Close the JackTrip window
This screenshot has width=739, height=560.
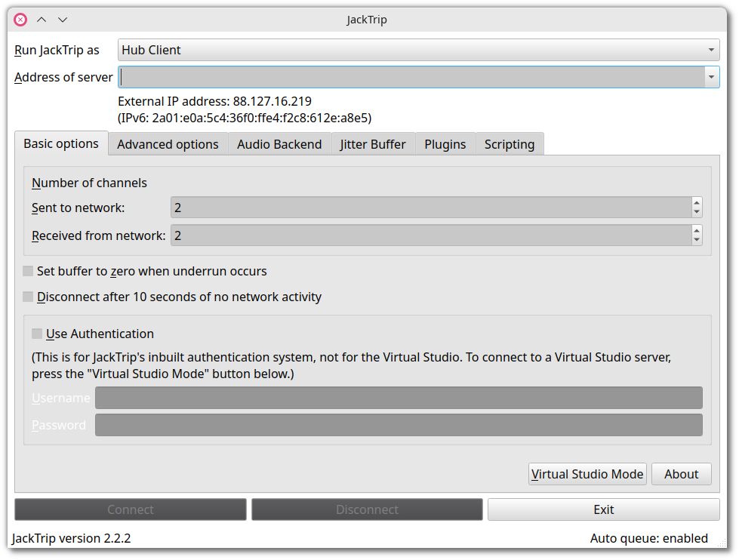(20, 20)
